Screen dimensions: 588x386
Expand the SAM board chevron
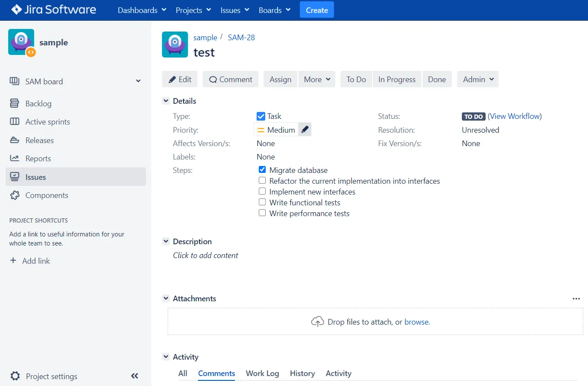click(x=138, y=81)
